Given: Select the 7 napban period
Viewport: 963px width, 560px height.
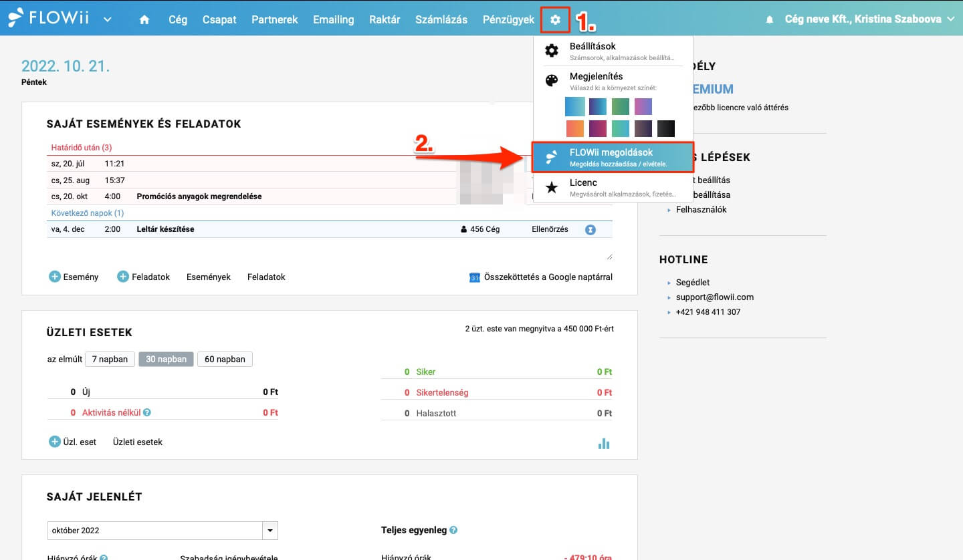Looking at the screenshot, I should [x=110, y=359].
